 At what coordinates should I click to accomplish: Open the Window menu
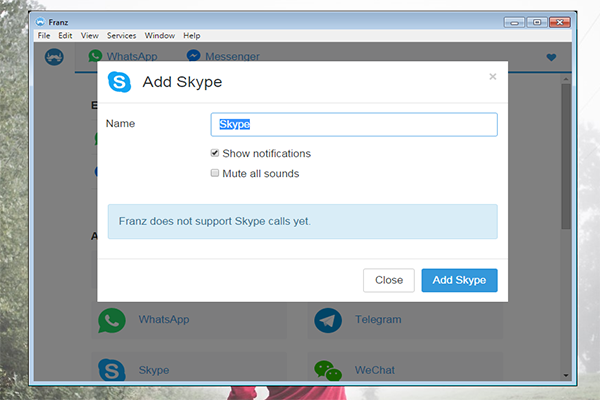[x=160, y=36]
